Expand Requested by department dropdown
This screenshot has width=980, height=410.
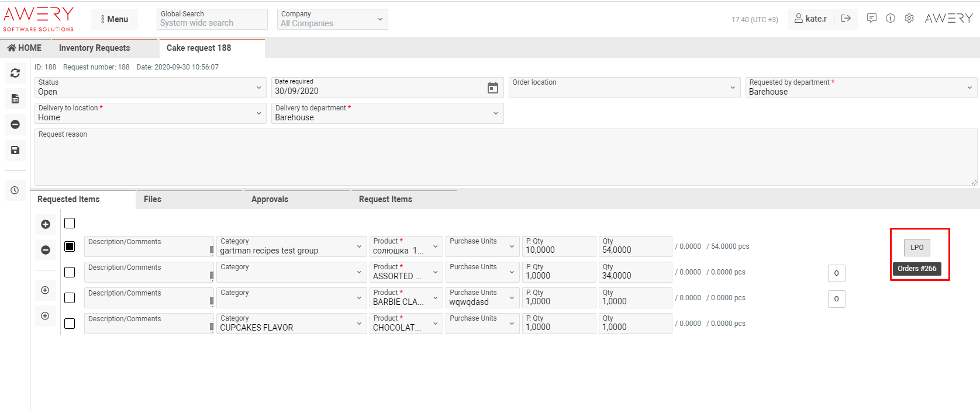tap(860, 88)
